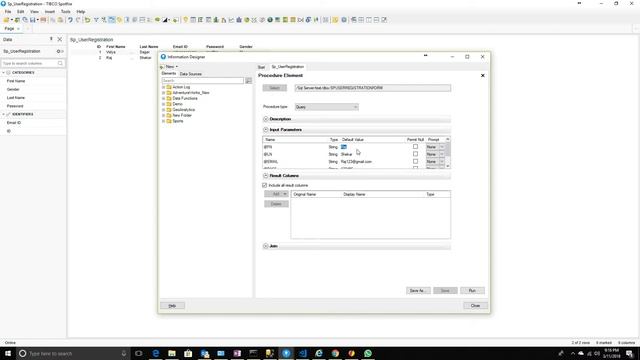
Task: Open the Edit menu
Action: coord(20,12)
